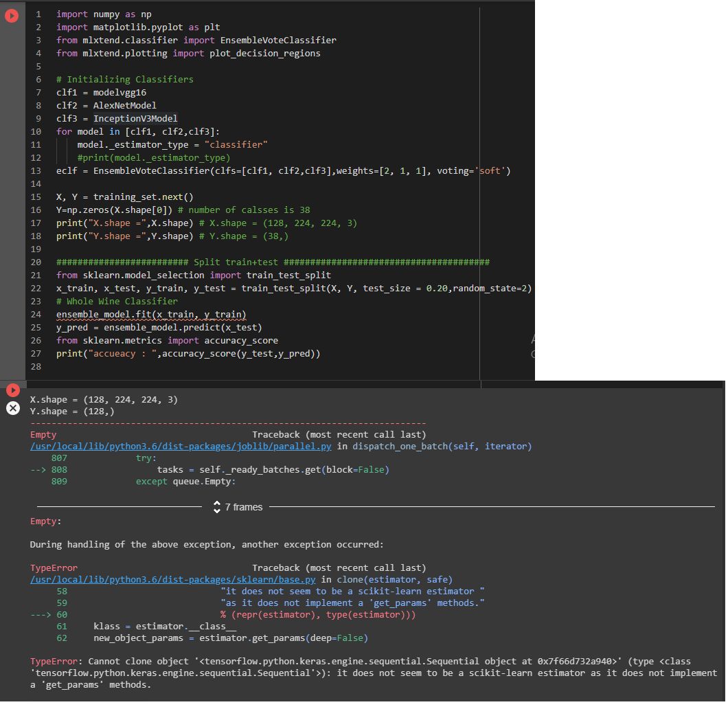Viewport: 728px width, 720px height.
Task: Click the 'for model in [clf1, clf2,clf3]:' line
Action: pyautogui.click(x=138, y=131)
